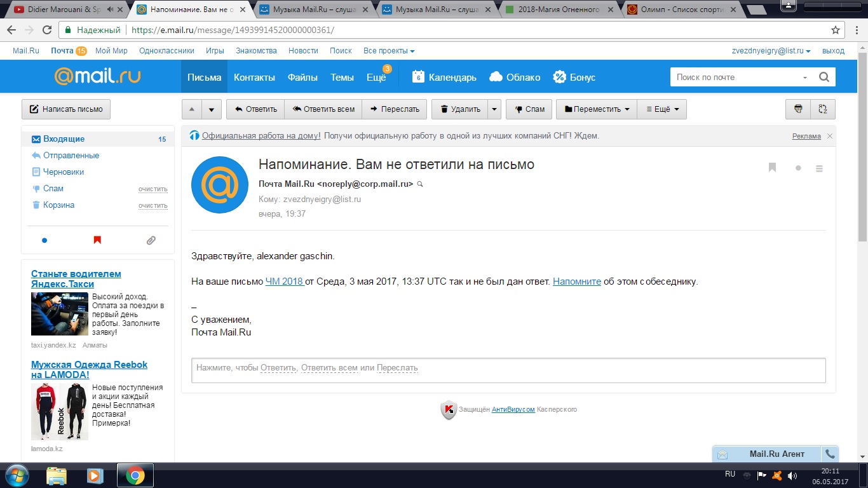Open Reebok LAMODA ad thumbnail
The width and height of the screenshot is (868, 488).
[x=60, y=412]
